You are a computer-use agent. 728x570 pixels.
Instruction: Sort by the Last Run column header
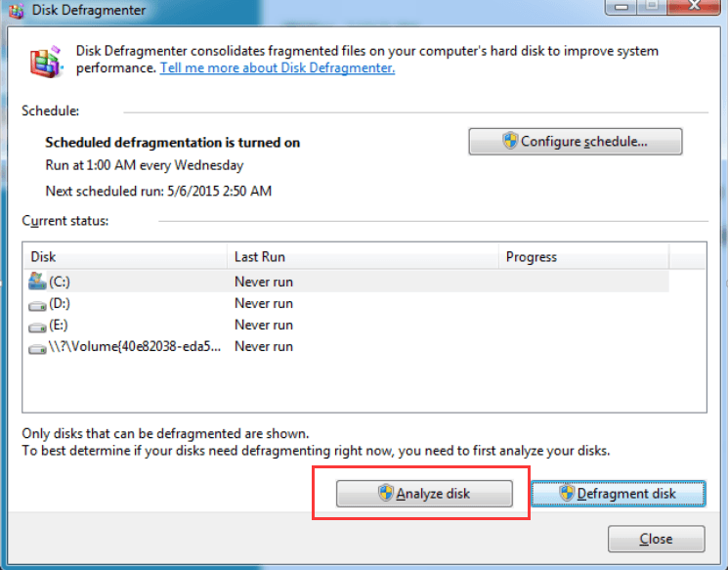(362, 257)
